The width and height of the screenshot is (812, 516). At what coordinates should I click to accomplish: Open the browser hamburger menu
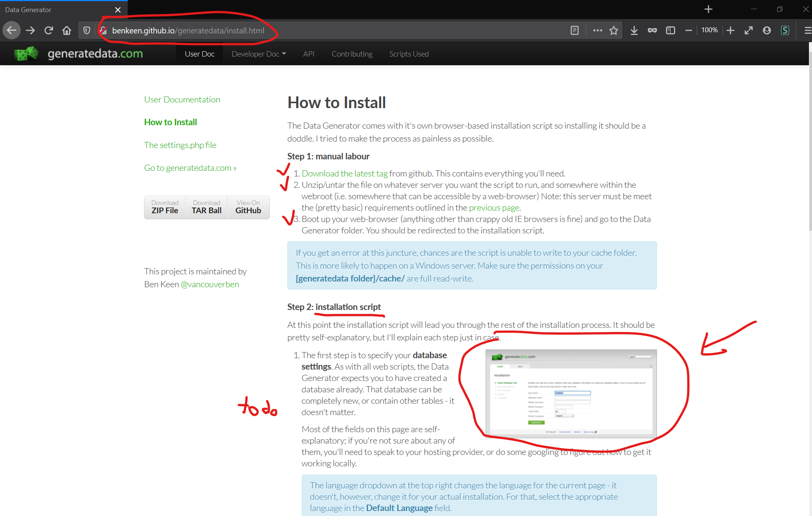click(807, 30)
